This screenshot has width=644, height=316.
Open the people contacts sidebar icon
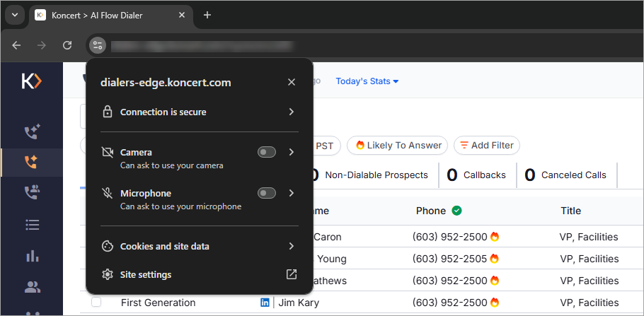(x=32, y=287)
